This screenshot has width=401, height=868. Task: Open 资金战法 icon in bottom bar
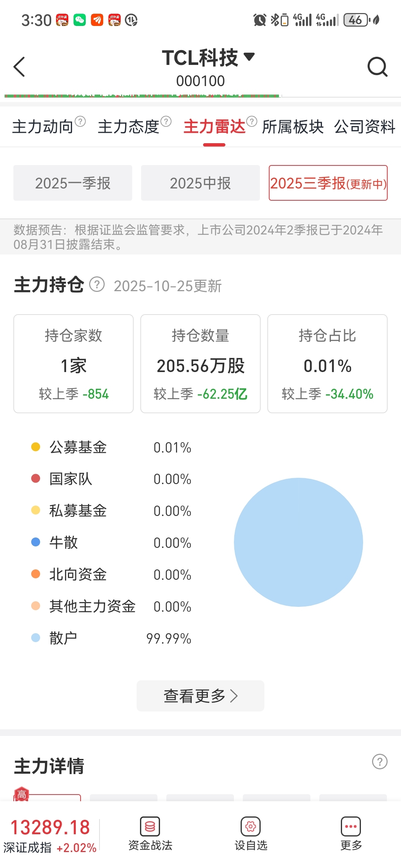point(150,827)
